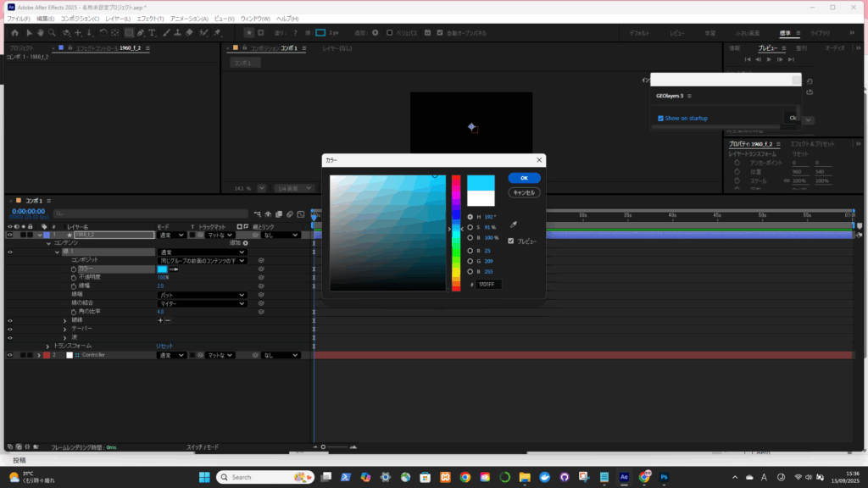
Task: Open the 線の結合 マイター dropdown
Action: [202, 303]
